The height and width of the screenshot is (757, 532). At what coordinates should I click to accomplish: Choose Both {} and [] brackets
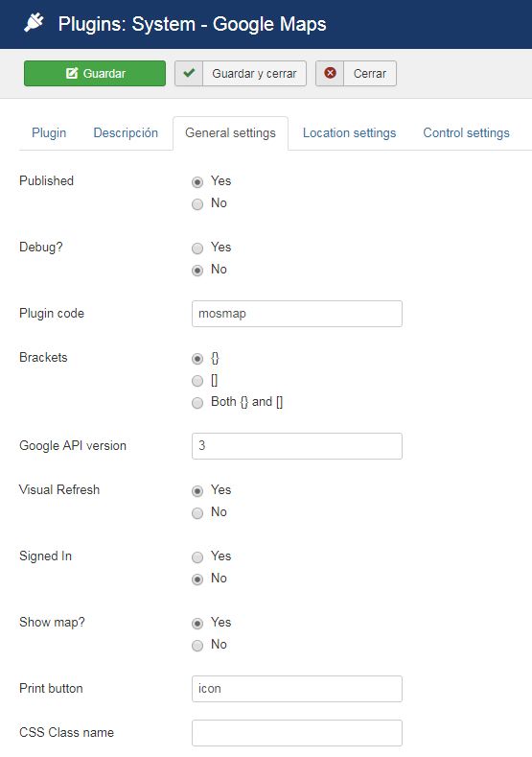[197, 403]
